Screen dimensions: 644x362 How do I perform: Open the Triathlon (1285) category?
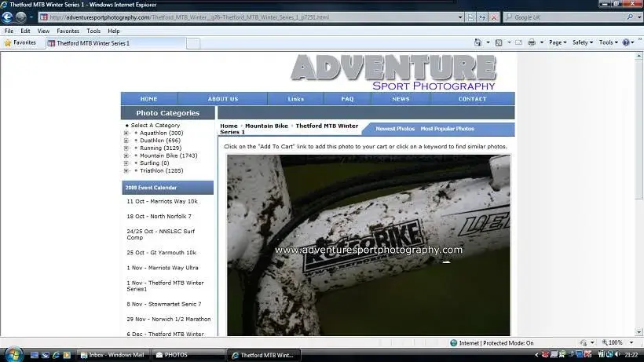pyautogui.click(x=162, y=170)
